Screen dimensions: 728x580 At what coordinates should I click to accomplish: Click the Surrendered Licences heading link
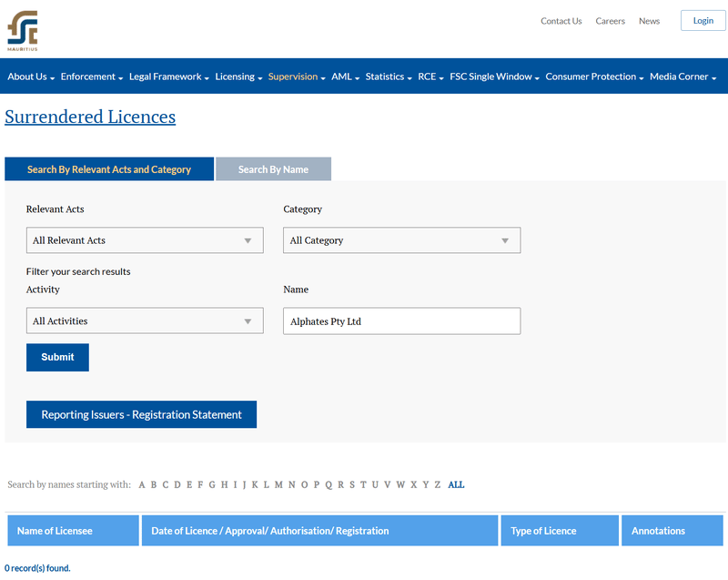tap(90, 117)
